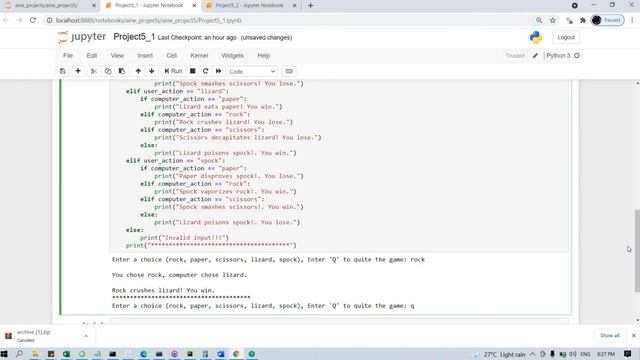Switch to the Project5_2 Jupyter Notebook tab
Viewport: 640px width, 360px height.
point(249,5)
